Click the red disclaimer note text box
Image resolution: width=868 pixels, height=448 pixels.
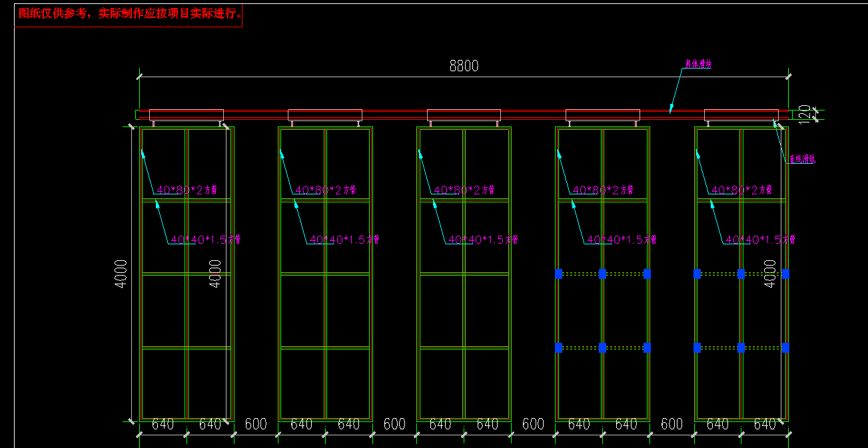[129, 14]
